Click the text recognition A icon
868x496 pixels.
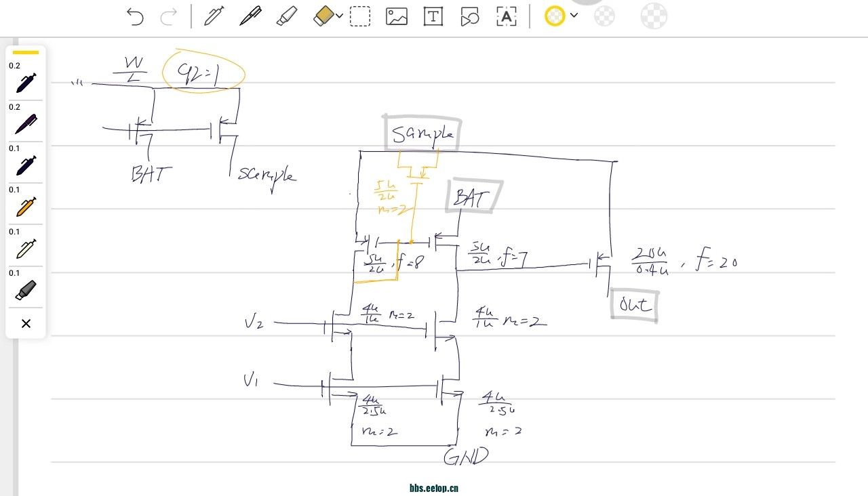[507, 16]
